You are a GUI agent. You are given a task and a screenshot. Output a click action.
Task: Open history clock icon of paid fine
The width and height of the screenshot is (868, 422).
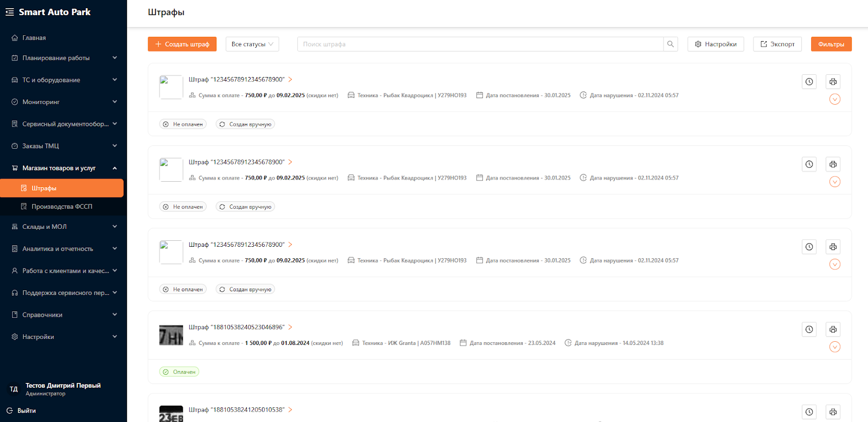[809, 329]
